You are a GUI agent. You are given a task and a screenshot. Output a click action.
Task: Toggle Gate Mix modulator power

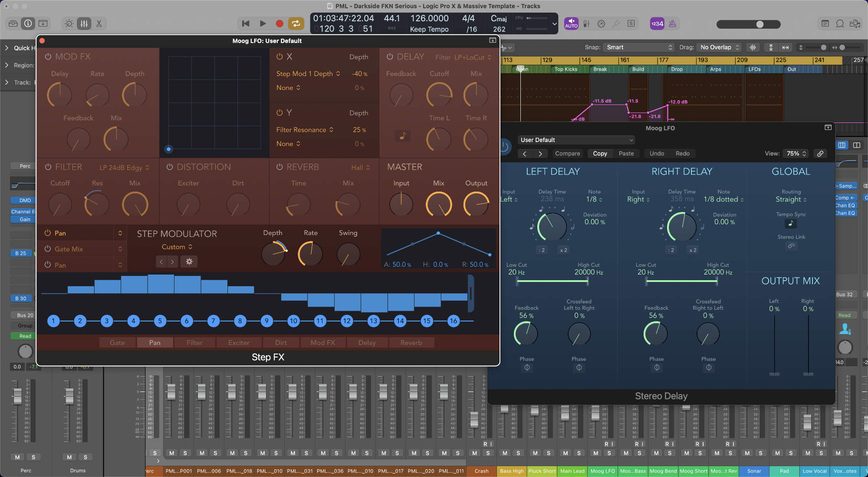pos(48,249)
